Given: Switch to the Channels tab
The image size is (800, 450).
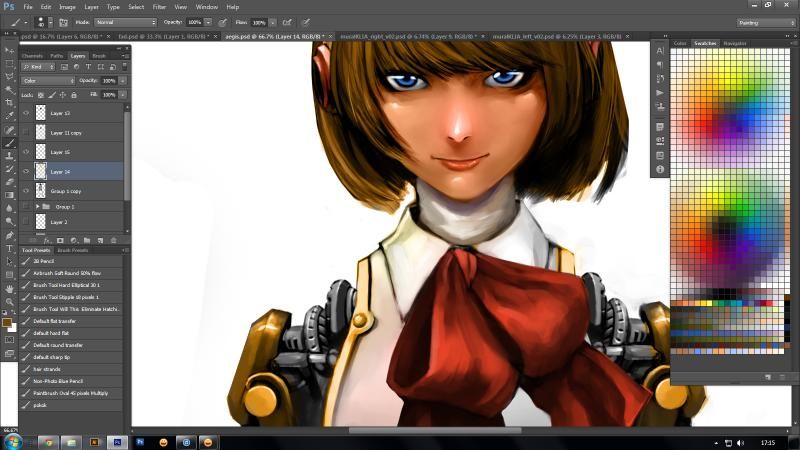Looking at the screenshot, I should click(32, 56).
